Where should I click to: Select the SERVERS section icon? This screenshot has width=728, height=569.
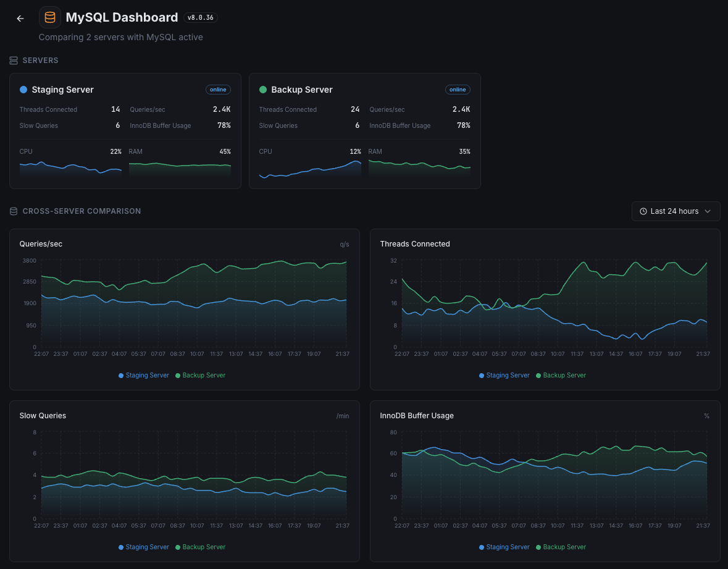click(13, 60)
